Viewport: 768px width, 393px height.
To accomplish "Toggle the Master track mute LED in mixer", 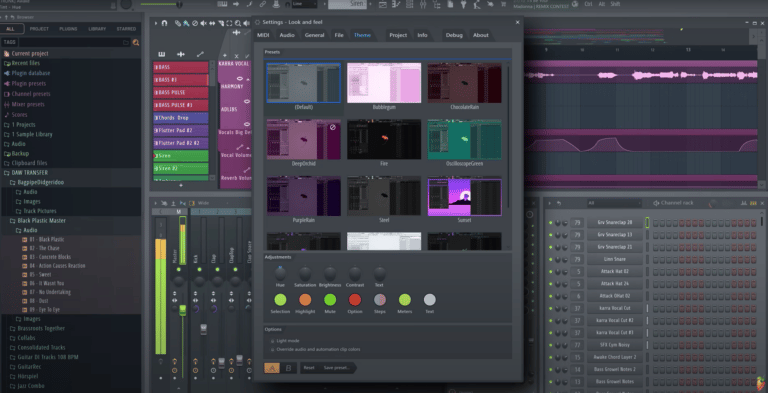I will point(178,270).
